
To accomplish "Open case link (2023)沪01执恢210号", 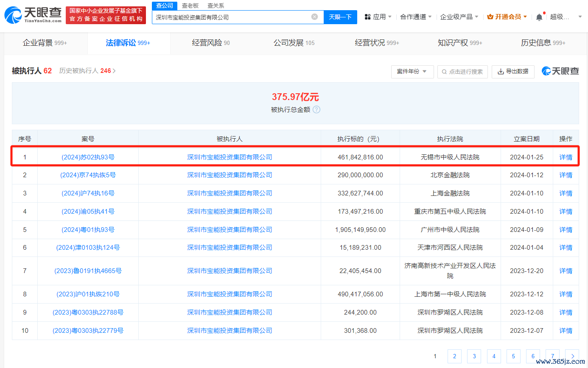I will [x=88, y=294].
